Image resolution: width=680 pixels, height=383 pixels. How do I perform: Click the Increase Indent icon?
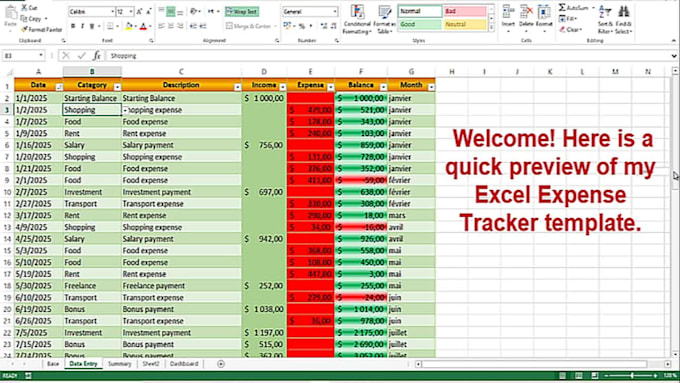tap(203, 26)
